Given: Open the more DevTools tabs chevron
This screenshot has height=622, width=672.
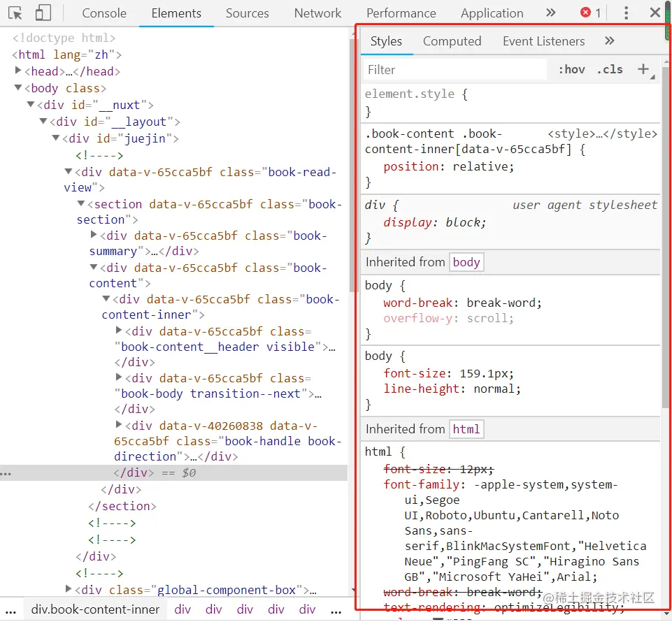Looking at the screenshot, I should tap(551, 13).
